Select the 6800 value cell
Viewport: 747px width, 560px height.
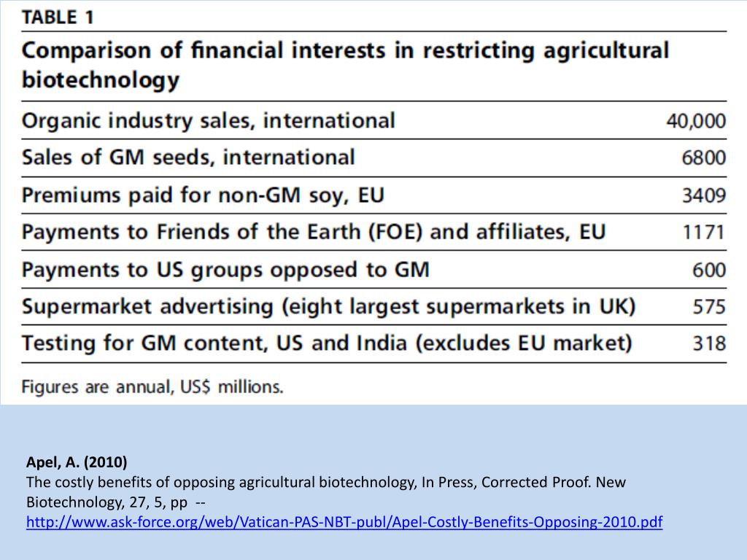[704, 157]
